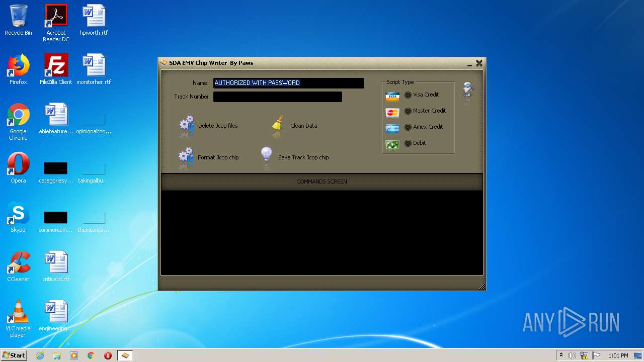Screen dimensions: 644x362
Task: Select the Recycle Bin desktop icon
Action: [18, 20]
